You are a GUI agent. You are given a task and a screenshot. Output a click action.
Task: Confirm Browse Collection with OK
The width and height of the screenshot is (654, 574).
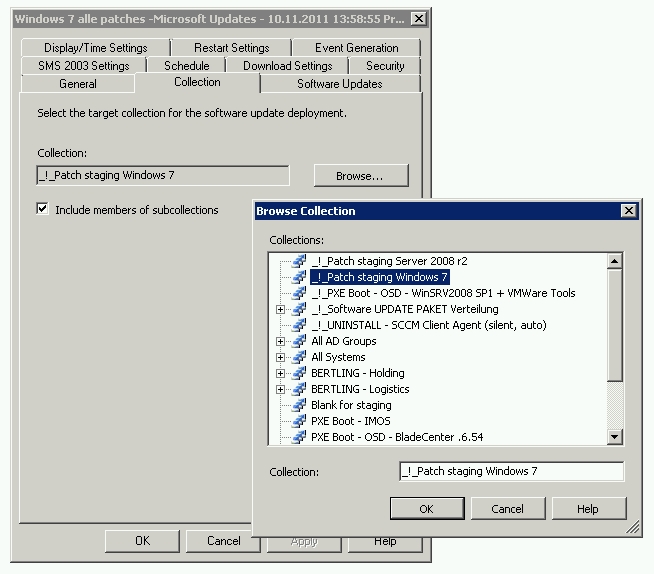coord(427,509)
